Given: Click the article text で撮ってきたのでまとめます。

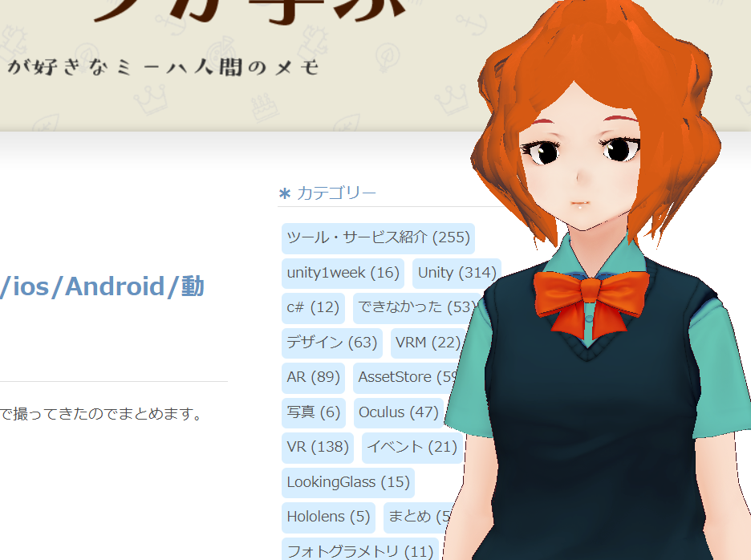Looking at the screenshot, I should point(102,413).
